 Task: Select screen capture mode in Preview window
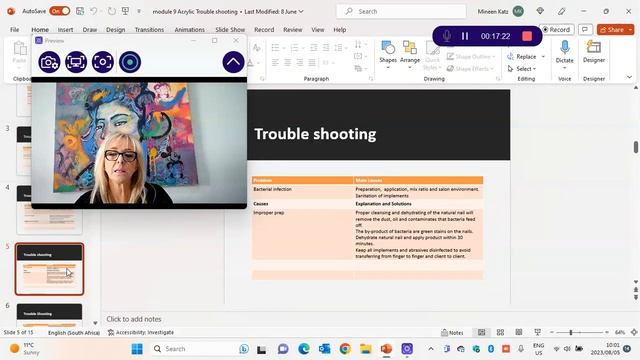76,62
